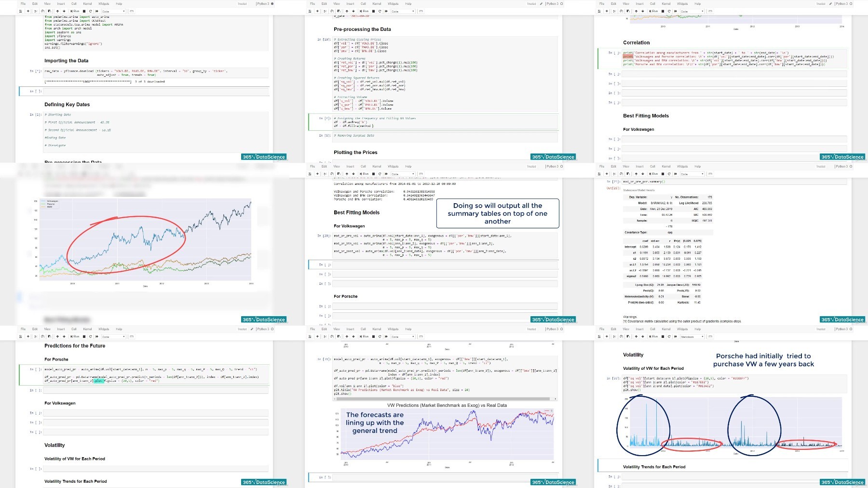The width and height of the screenshot is (868, 488).
Task: Add a new cell in the Correlation notebook toolbar
Action: point(607,11)
